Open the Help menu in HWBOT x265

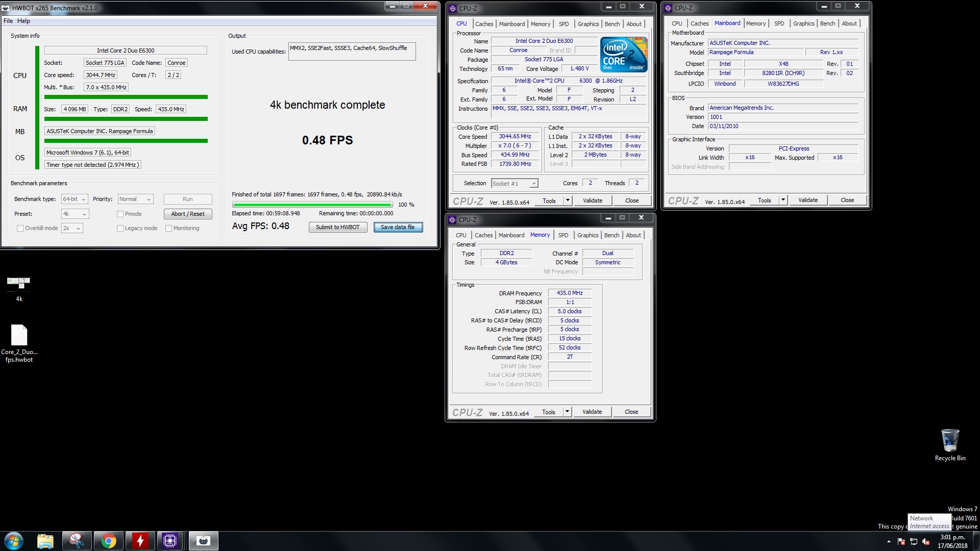click(23, 21)
